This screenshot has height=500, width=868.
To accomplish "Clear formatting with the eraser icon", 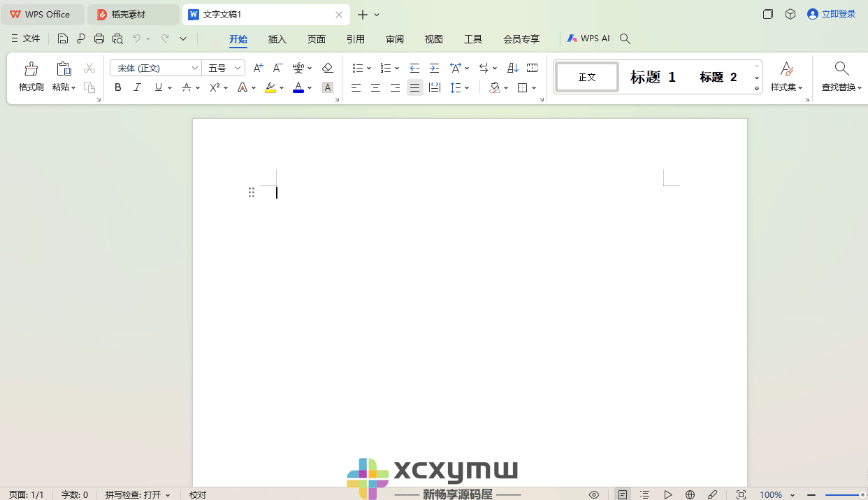I will 327,68.
